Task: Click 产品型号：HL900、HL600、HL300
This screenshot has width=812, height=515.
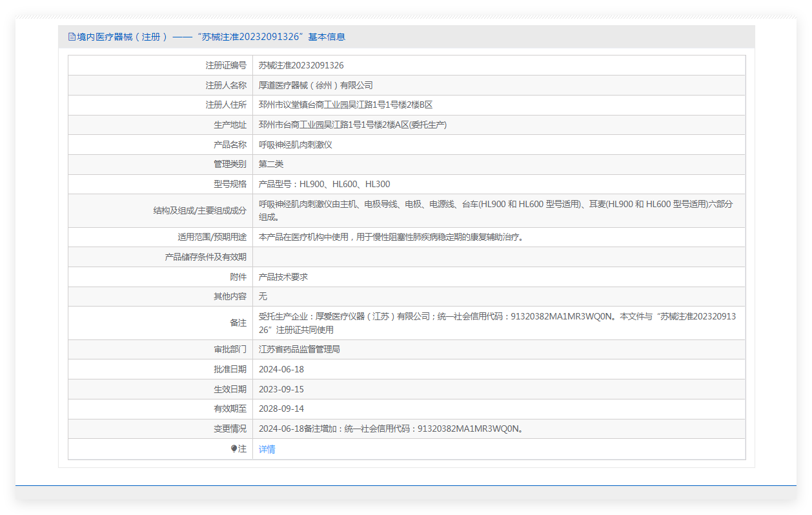Action: [324, 185]
